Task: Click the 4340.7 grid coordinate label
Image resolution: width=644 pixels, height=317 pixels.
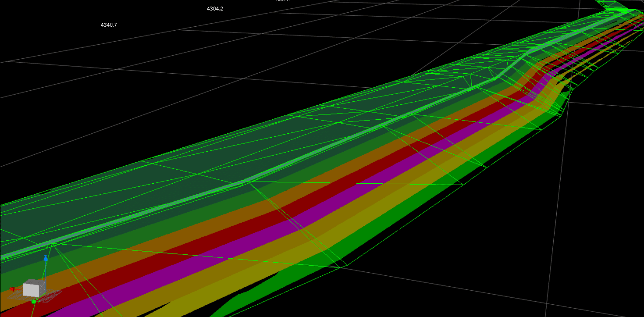Action: pos(109,25)
